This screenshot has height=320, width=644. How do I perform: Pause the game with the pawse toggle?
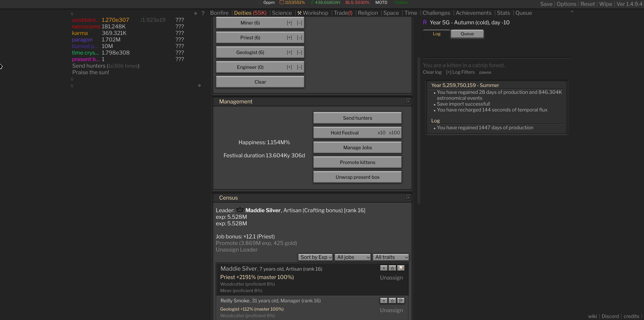(485, 72)
